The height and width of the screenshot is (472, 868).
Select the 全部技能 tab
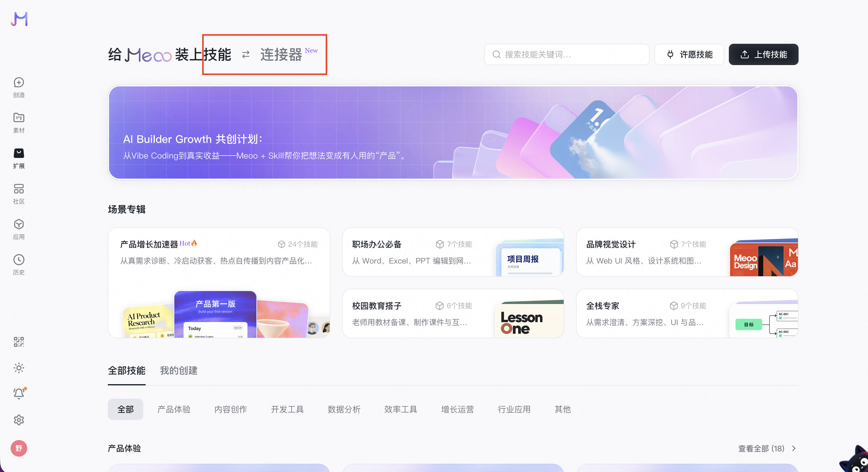[127, 371]
